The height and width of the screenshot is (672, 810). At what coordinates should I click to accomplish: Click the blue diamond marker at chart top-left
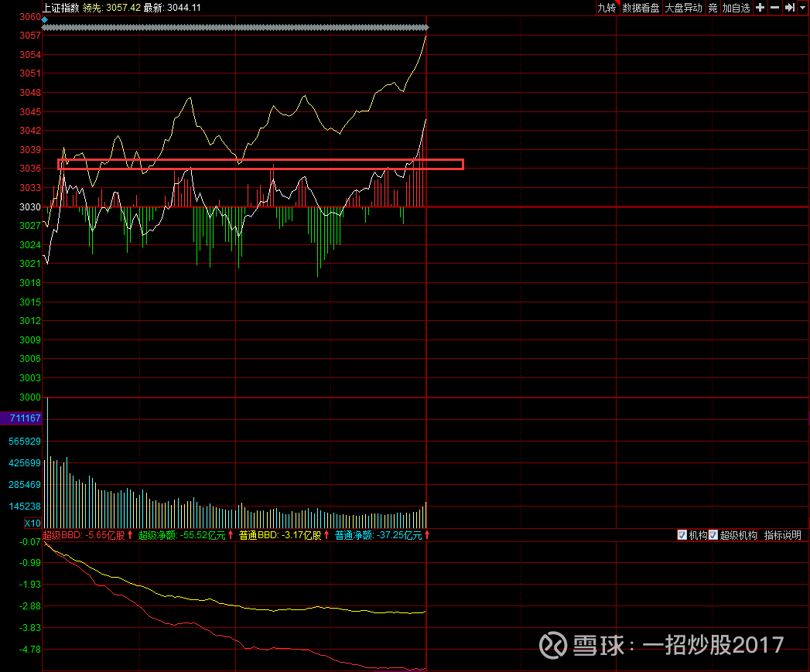(45, 19)
